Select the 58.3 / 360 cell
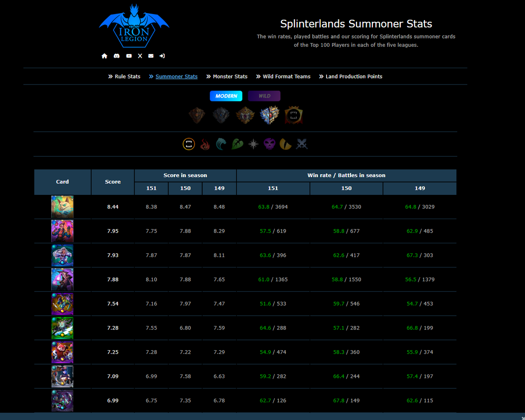 347,352
